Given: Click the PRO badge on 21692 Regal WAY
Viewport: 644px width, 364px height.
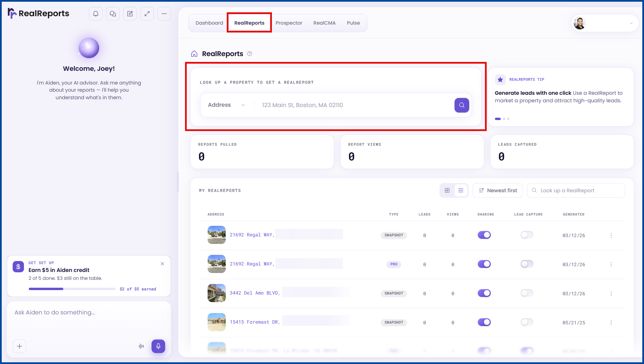Looking at the screenshot, I should coord(394,264).
